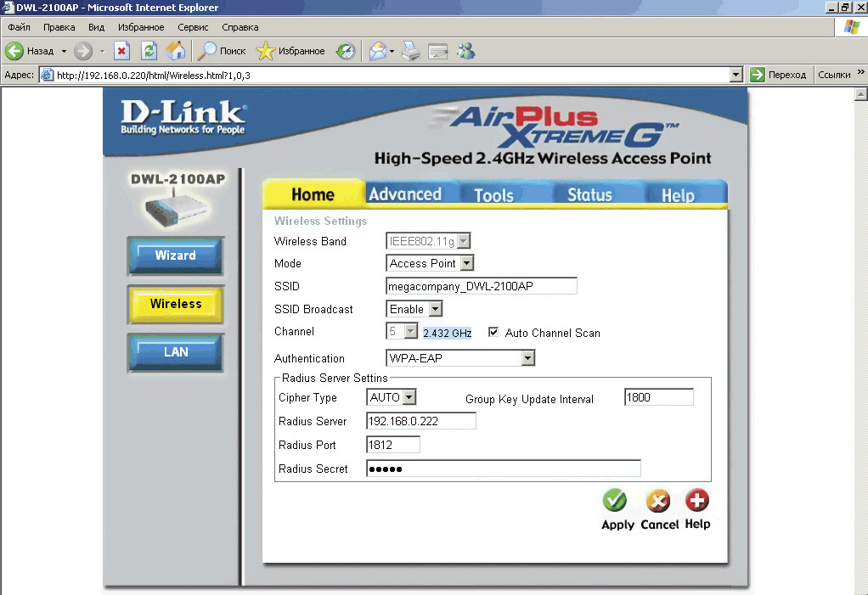Image resolution: width=868 pixels, height=595 pixels.
Task: Stop page loading with the red X icon
Action: (x=121, y=52)
